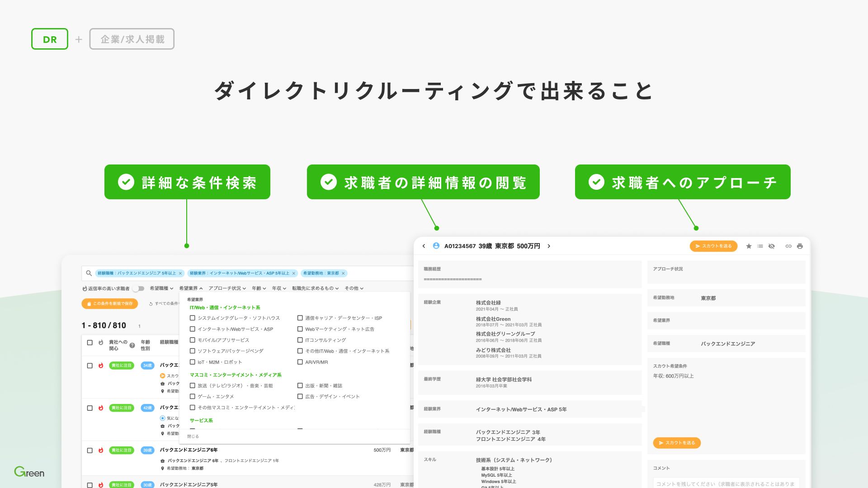Click the search magnifier icon in the filter bar
The width and height of the screenshot is (868, 488).
pos(89,273)
